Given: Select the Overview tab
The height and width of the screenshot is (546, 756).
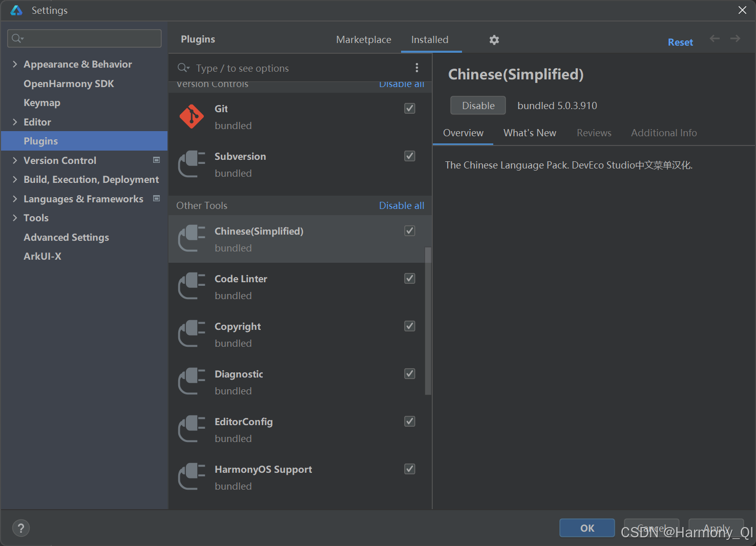Looking at the screenshot, I should pos(463,133).
